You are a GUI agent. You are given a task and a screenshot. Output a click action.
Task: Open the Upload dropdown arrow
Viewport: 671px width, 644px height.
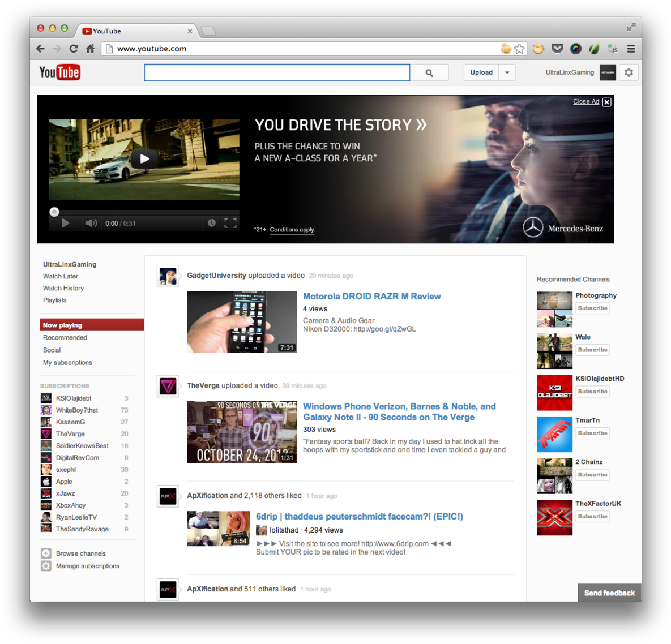507,72
